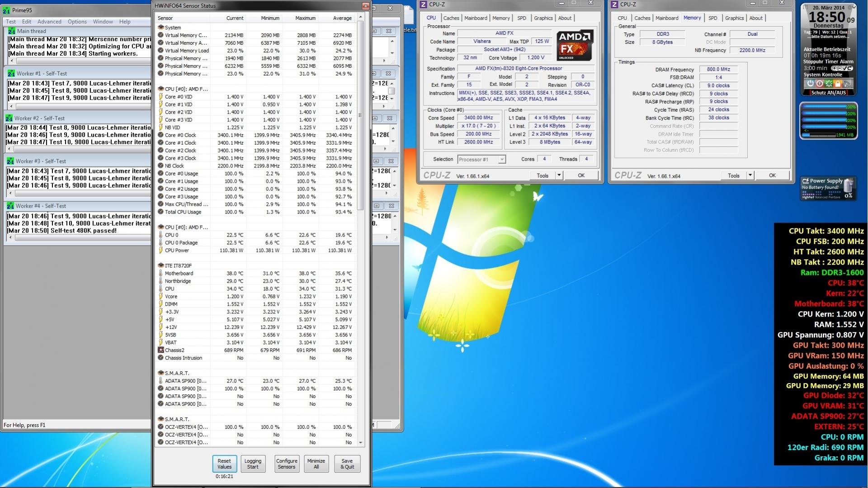The image size is (868, 488).
Task: Click the orange lock icon in System Kontrolle
Action: coord(838,84)
